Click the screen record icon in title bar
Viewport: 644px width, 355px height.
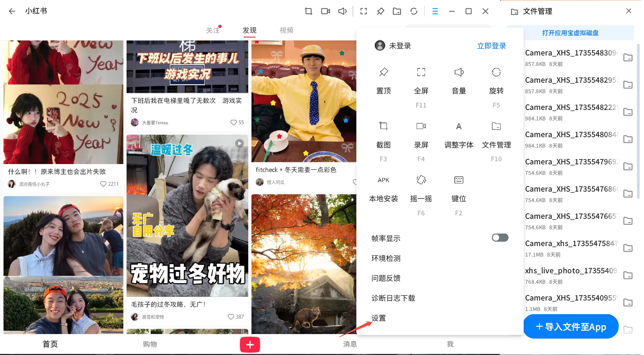(x=326, y=11)
